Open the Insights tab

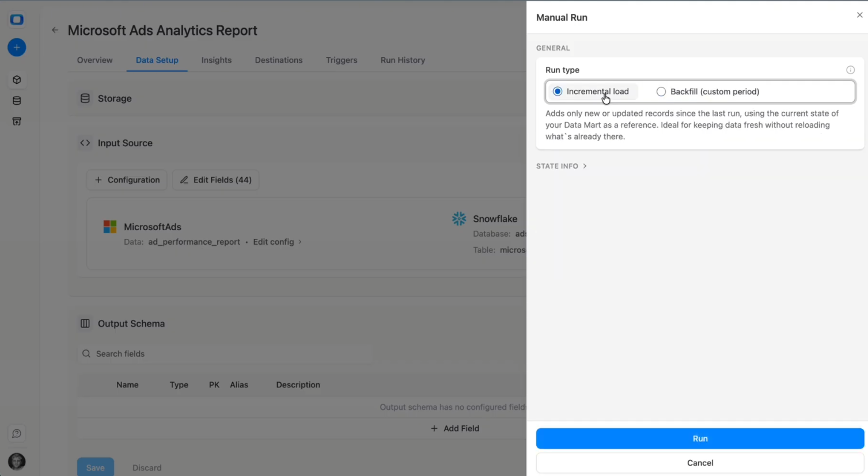[x=216, y=60]
